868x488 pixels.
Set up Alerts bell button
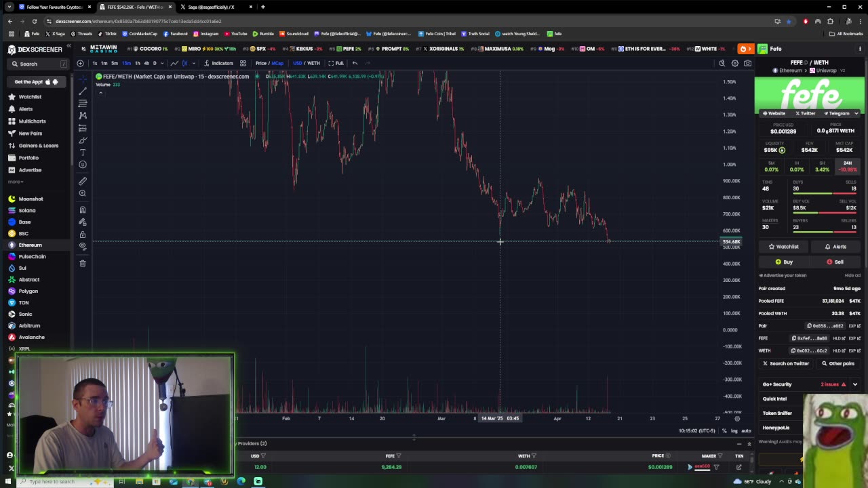pos(835,247)
